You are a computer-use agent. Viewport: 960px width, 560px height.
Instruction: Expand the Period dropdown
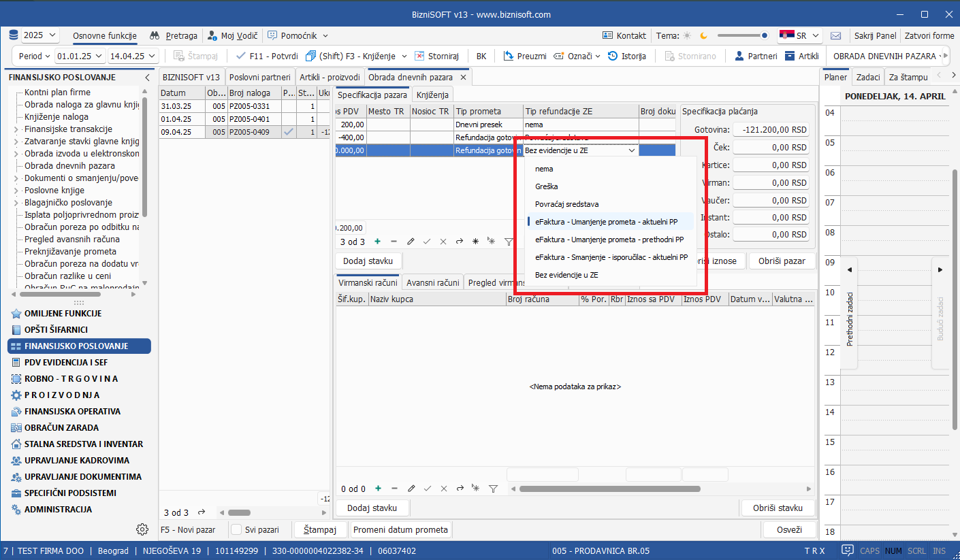tap(34, 56)
